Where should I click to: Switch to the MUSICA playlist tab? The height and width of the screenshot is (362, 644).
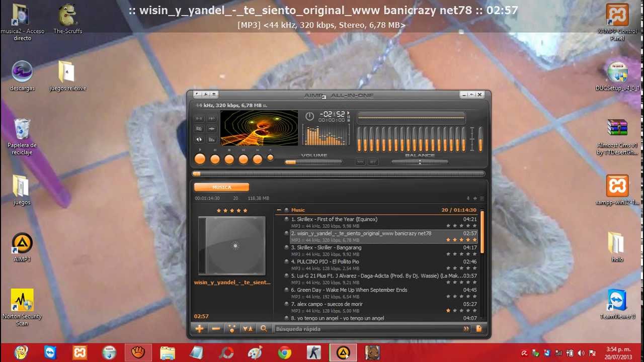tap(221, 187)
